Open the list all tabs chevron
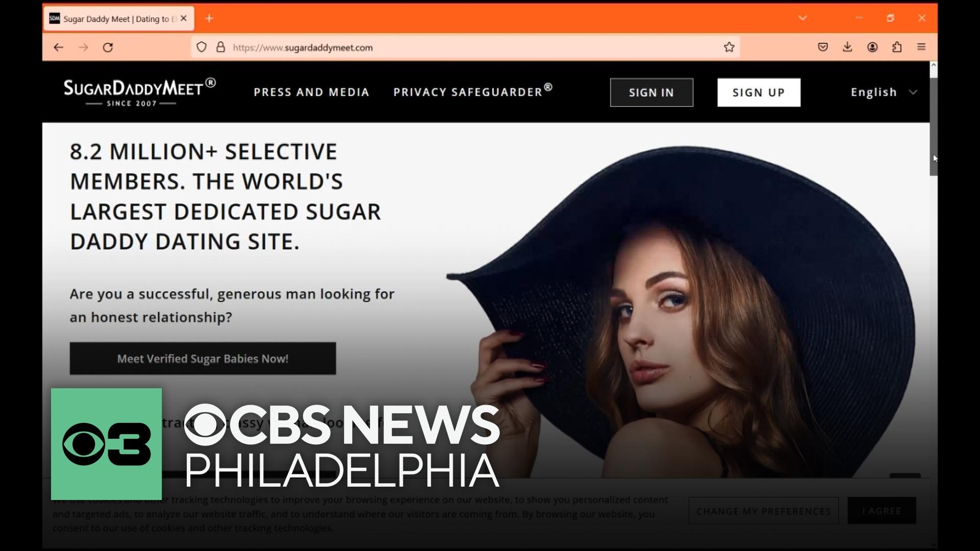Viewport: 980px width, 551px height. pos(802,18)
